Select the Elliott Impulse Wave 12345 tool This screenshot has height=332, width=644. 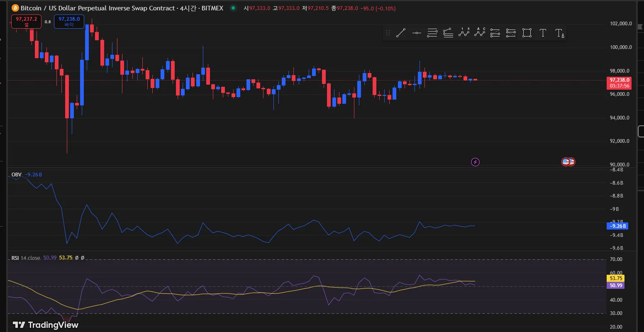tap(464, 33)
